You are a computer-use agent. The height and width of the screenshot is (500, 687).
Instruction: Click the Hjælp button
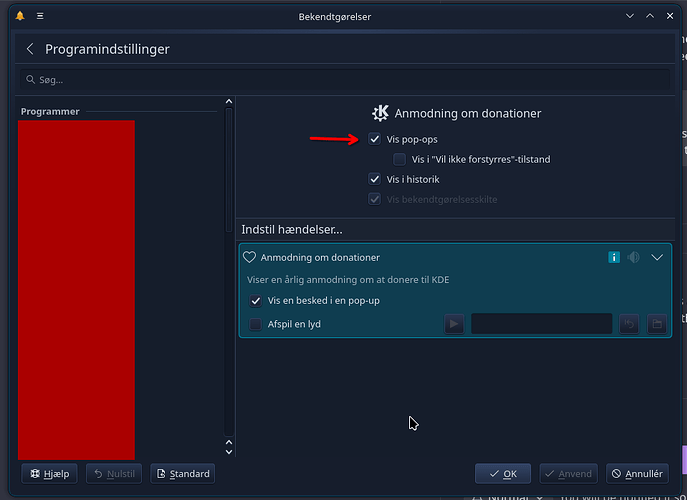50,474
